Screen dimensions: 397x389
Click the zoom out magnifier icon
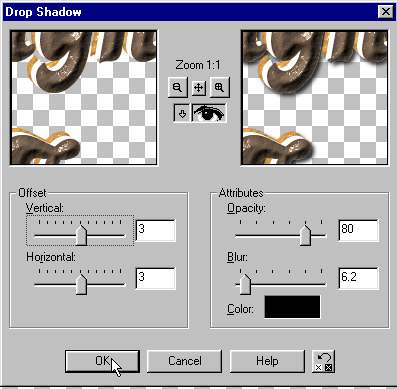click(x=177, y=88)
